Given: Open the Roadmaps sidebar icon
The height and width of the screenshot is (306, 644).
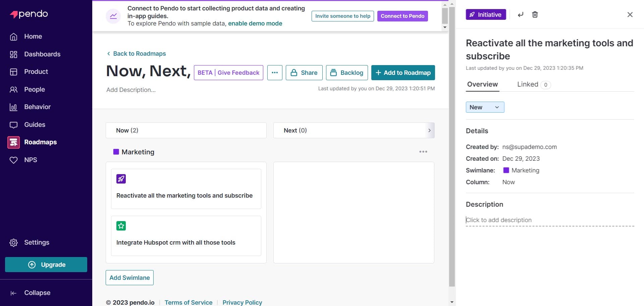Looking at the screenshot, I should click(x=13, y=142).
